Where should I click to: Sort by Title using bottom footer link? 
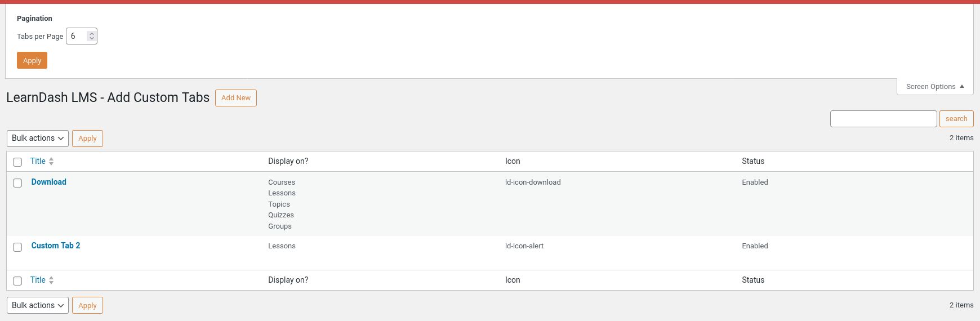point(38,280)
